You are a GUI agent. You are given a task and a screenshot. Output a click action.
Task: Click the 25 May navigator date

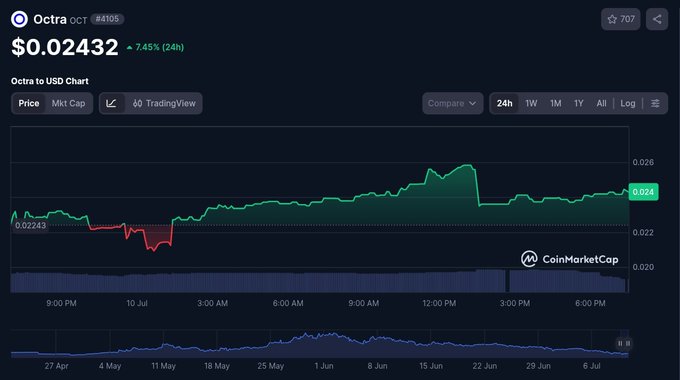coord(271,366)
